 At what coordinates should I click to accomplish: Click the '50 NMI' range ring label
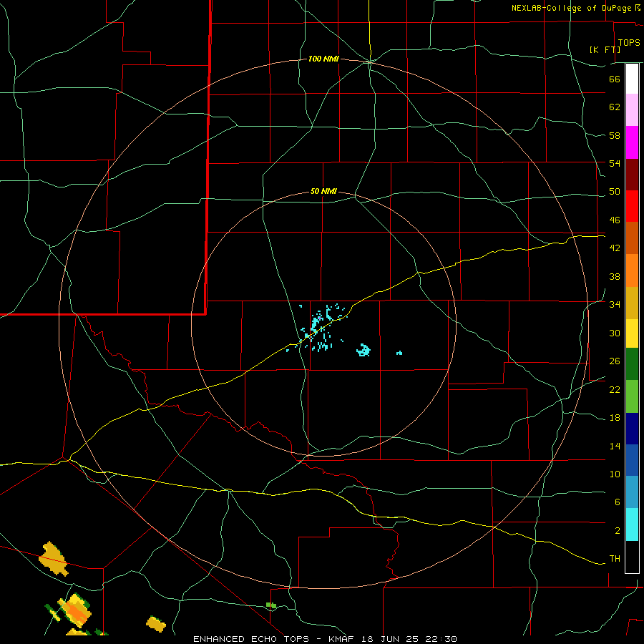click(x=323, y=191)
